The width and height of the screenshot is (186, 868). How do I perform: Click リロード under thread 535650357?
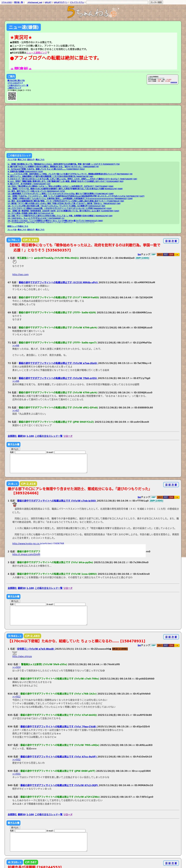[x=68, y=436]
